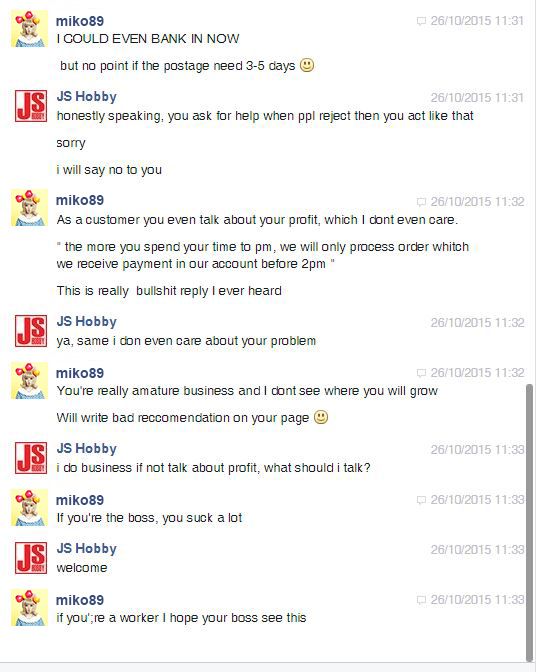Click the message icon beside 26/10/2015 11:31 miko89

coord(421,21)
